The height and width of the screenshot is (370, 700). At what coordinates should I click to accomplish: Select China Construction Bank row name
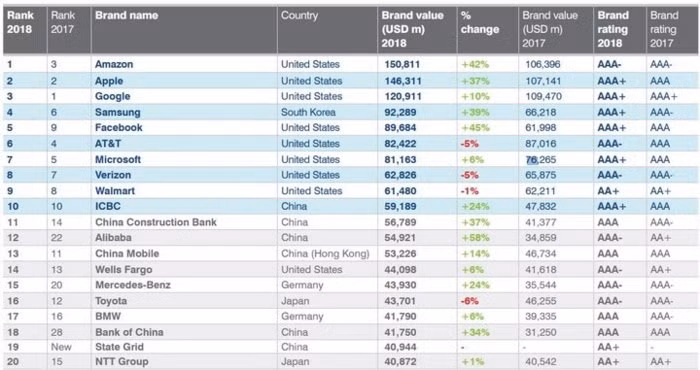click(x=156, y=222)
